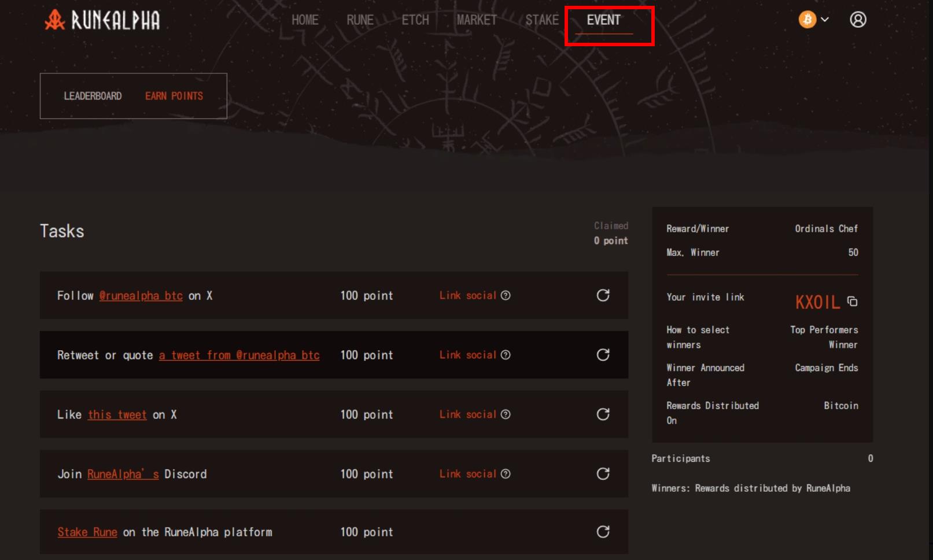Click Link social for Like task
933x560 pixels.
(x=468, y=414)
